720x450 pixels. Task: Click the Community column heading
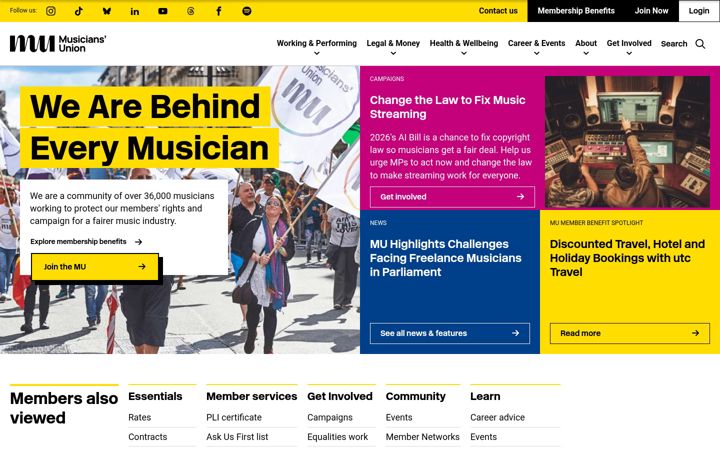(x=416, y=396)
